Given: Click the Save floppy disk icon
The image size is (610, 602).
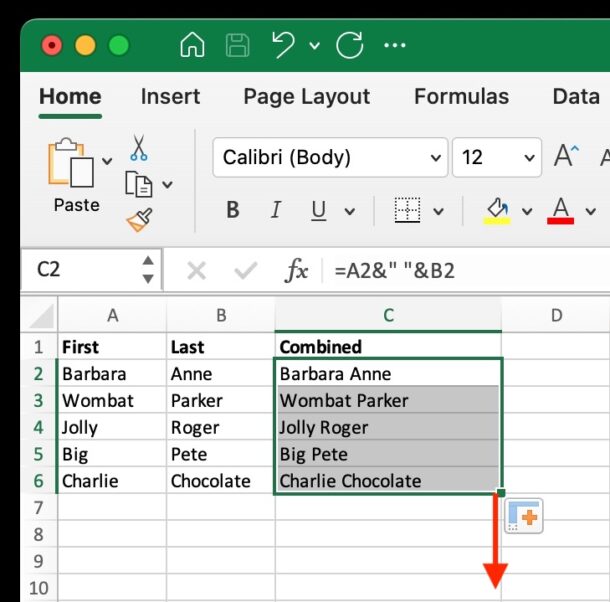Looking at the screenshot, I should 237,45.
